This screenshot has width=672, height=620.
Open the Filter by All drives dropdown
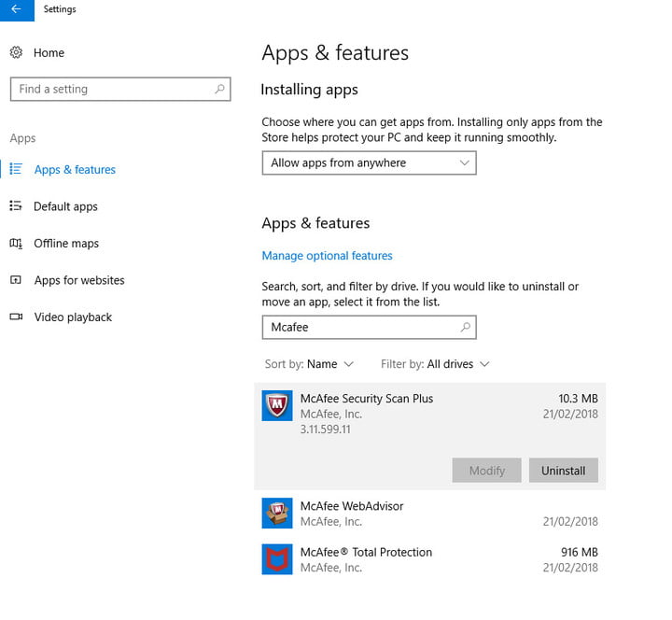(435, 364)
